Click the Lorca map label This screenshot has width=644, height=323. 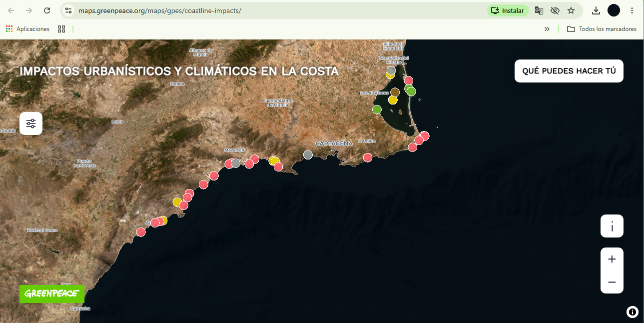(117, 121)
